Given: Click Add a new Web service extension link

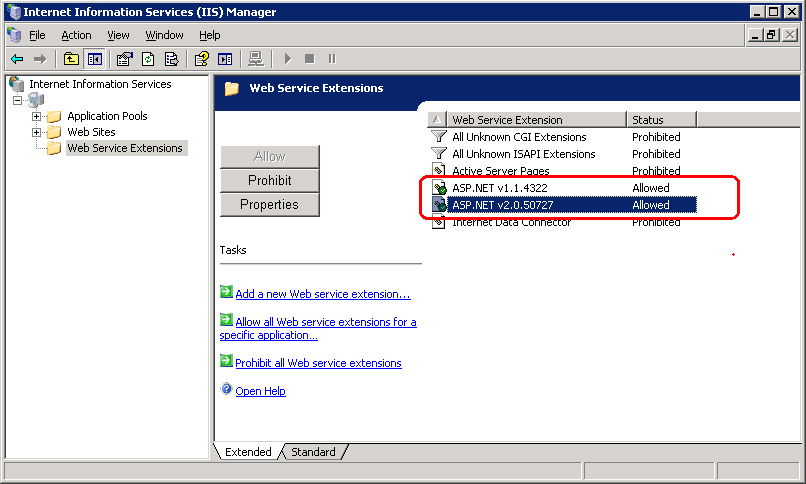Looking at the screenshot, I should [x=323, y=294].
